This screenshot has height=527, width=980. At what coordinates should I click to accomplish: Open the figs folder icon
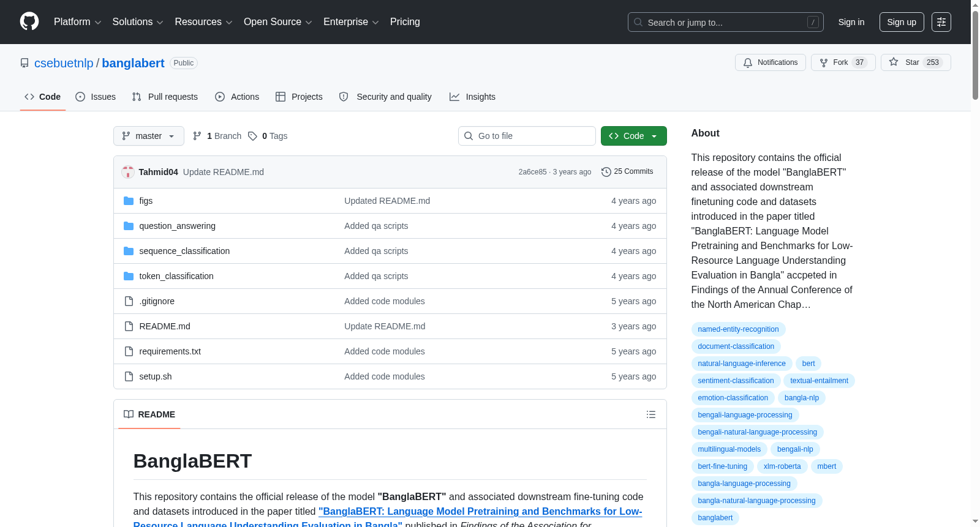(129, 201)
